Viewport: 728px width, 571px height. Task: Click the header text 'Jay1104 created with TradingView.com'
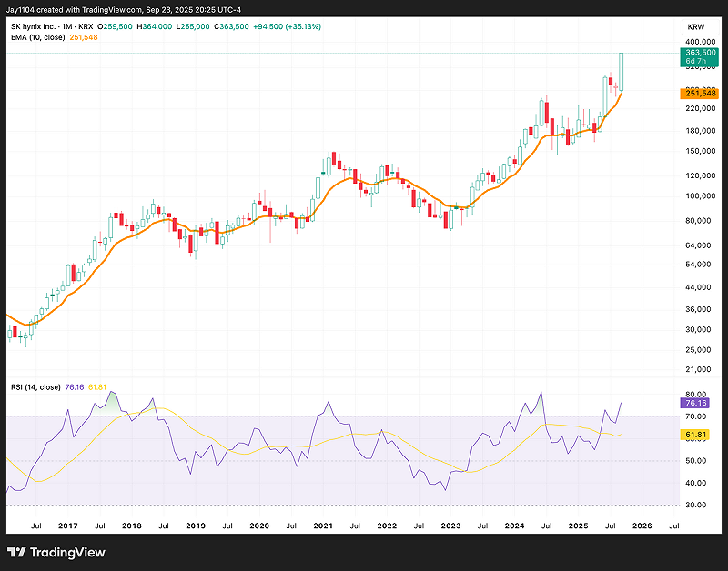pos(74,10)
